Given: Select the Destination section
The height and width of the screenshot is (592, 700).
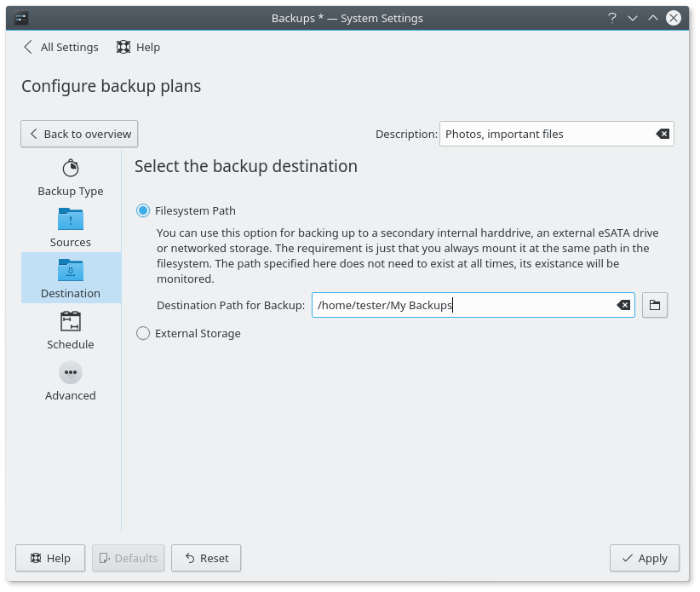Looking at the screenshot, I should [x=71, y=278].
